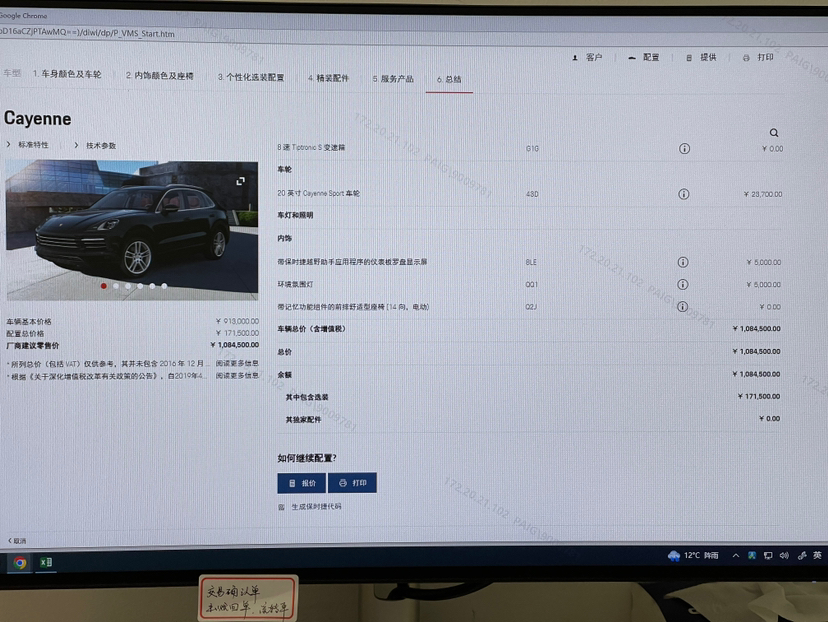Screen dimensions: 828x622
Task: Click the 取消 cancel link
Action: 17,541
